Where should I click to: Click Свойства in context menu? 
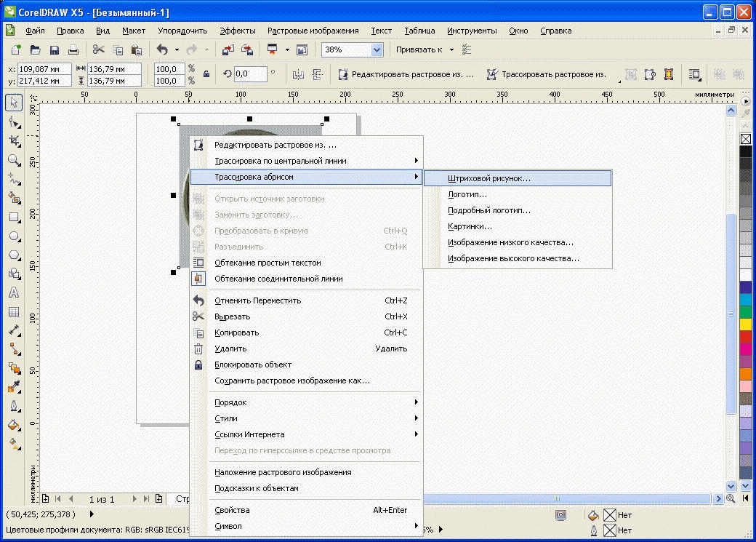[x=306, y=510]
